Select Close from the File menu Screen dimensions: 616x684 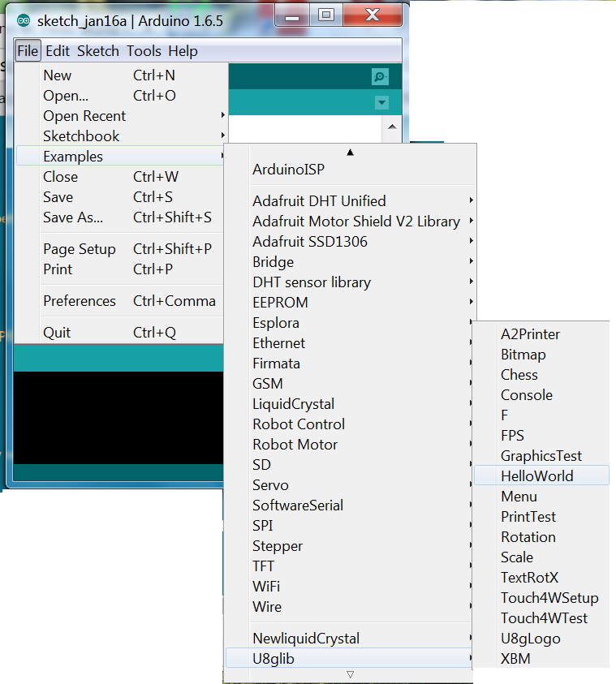(121, 177)
